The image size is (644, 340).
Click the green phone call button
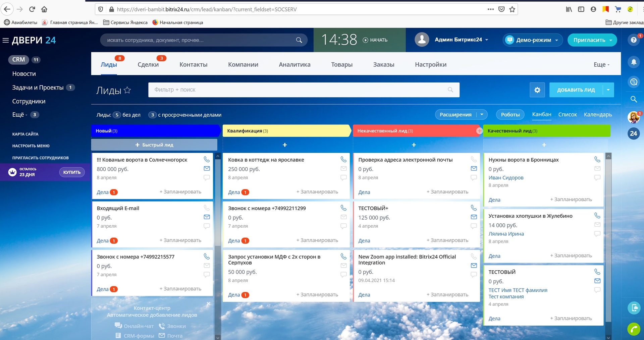634,329
